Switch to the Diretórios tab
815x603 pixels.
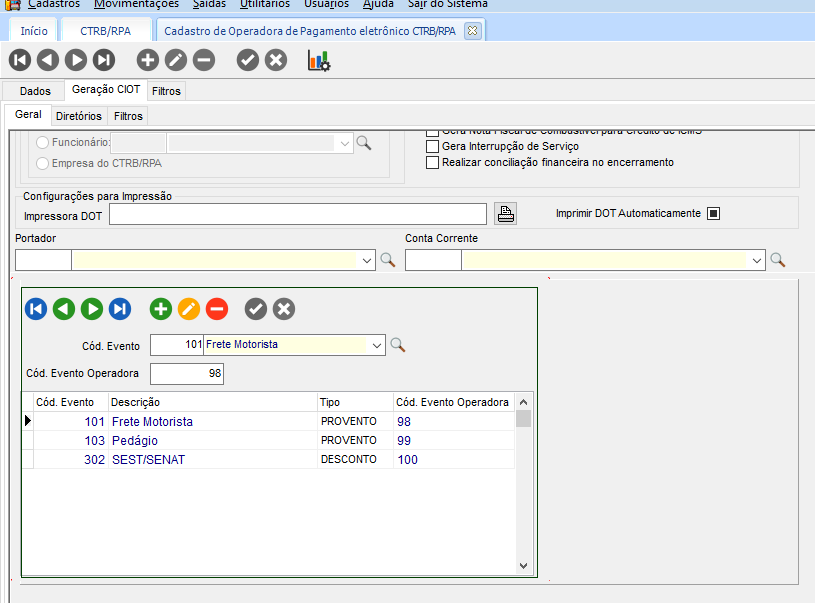[x=78, y=116]
